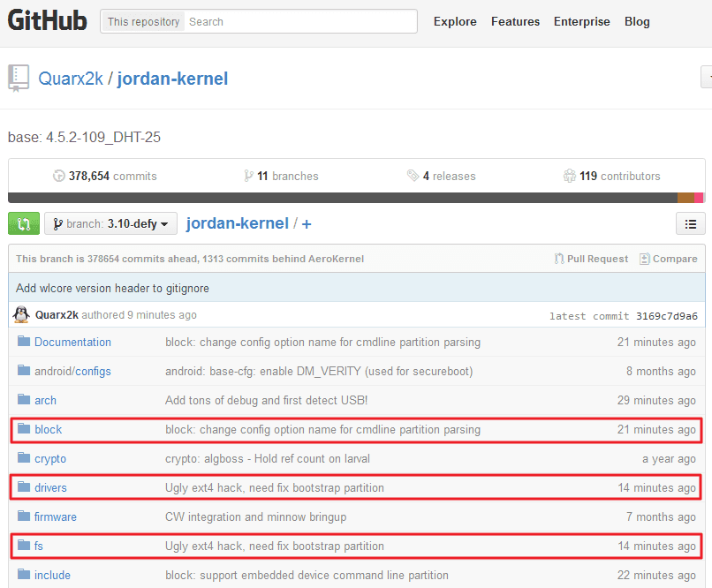
Task: Open latest commit hash 3169c7d9a6
Action: point(667,316)
